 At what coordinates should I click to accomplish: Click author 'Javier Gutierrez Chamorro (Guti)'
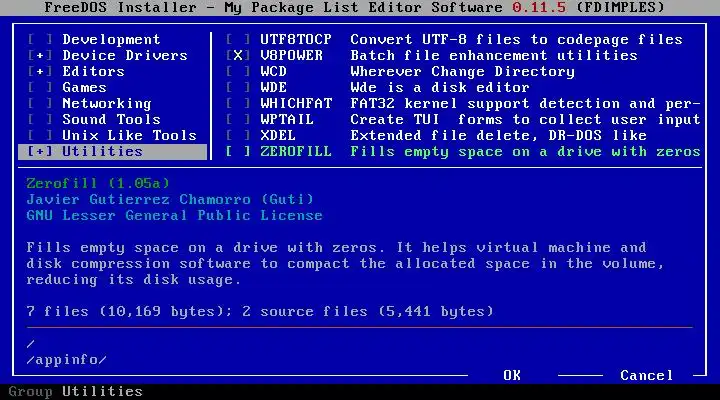[x=170, y=199]
